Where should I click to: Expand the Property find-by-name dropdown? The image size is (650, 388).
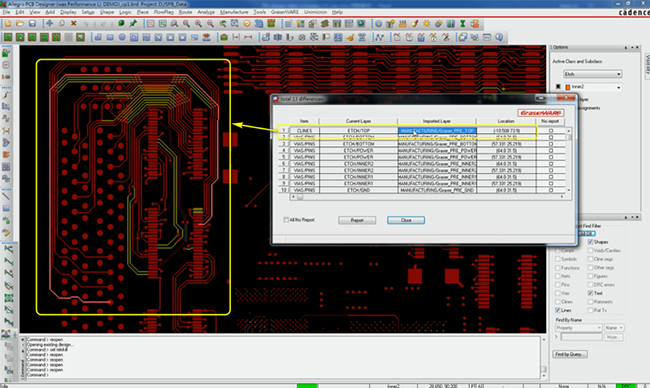pyautogui.click(x=578, y=328)
